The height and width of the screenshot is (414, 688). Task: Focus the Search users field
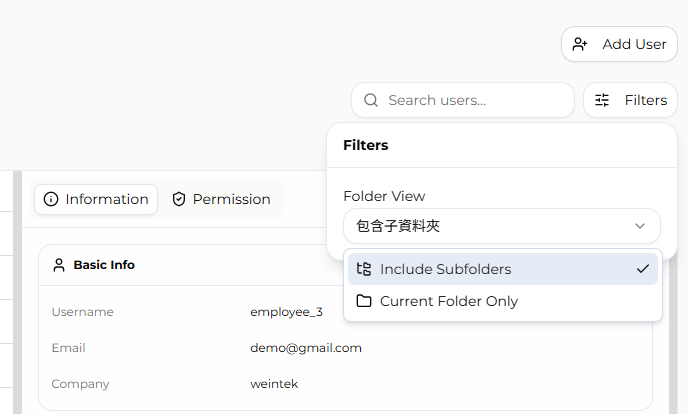pos(463,100)
